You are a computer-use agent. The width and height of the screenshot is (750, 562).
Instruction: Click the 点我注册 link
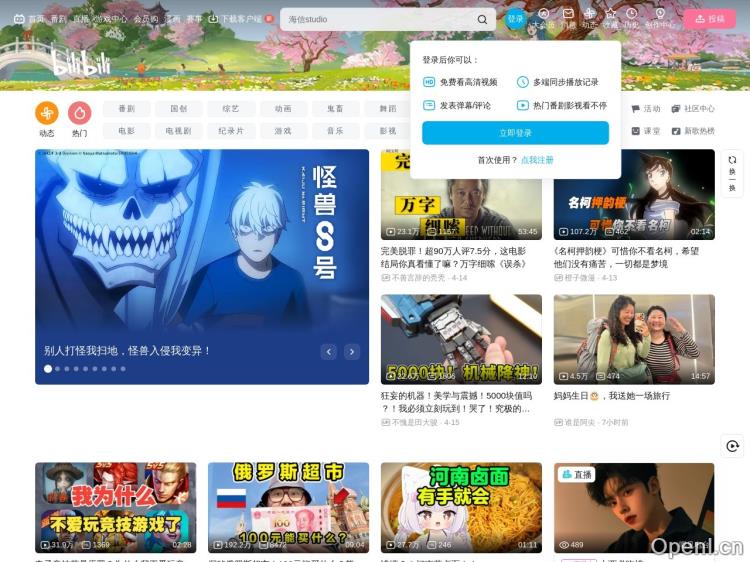537,160
